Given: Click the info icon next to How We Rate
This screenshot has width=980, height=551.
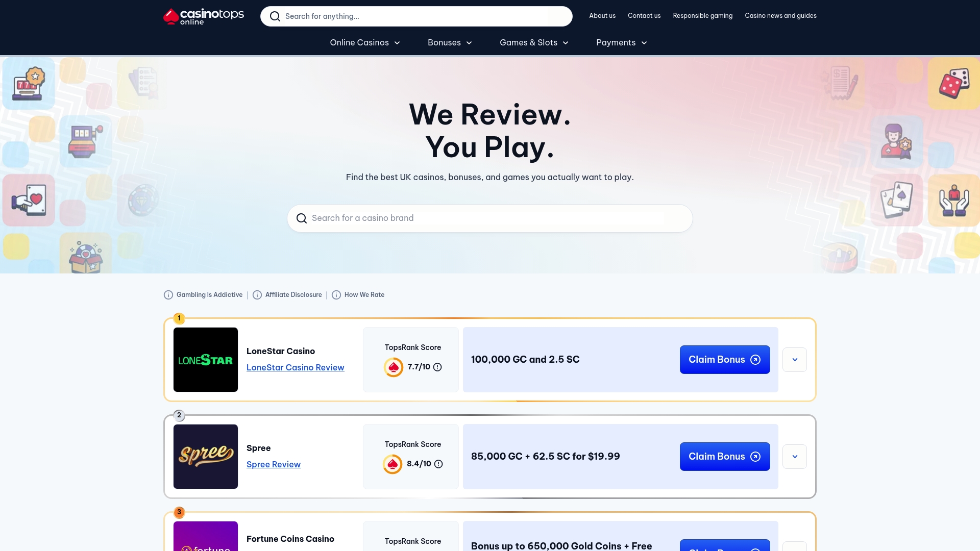Looking at the screenshot, I should point(336,295).
